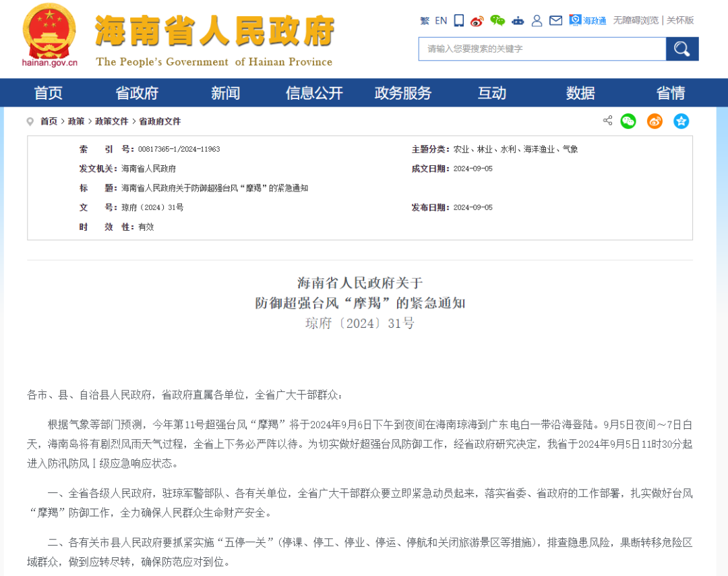Open the Weibo icon in top header

click(477, 21)
